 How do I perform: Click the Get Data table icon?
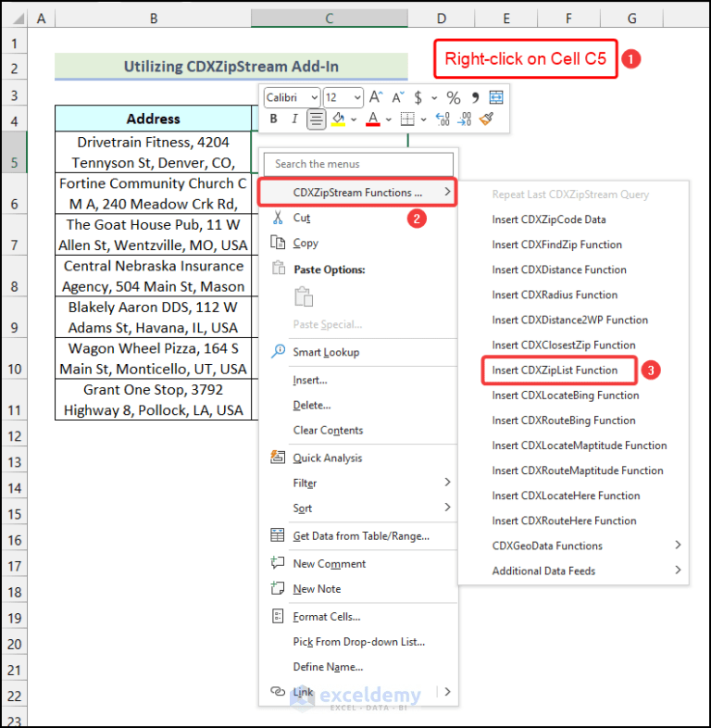278,535
